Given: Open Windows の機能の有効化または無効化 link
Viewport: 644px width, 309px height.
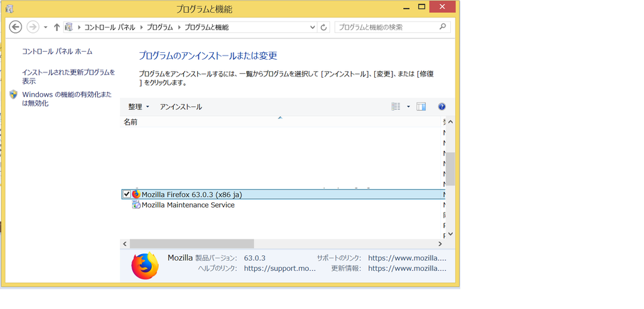Looking at the screenshot, I should click(67, 99).
